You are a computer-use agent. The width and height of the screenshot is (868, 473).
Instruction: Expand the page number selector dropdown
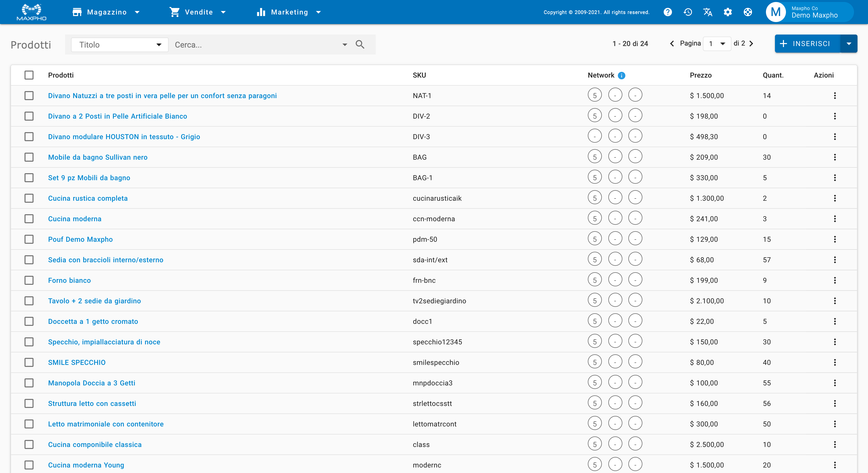click(722, 44)
